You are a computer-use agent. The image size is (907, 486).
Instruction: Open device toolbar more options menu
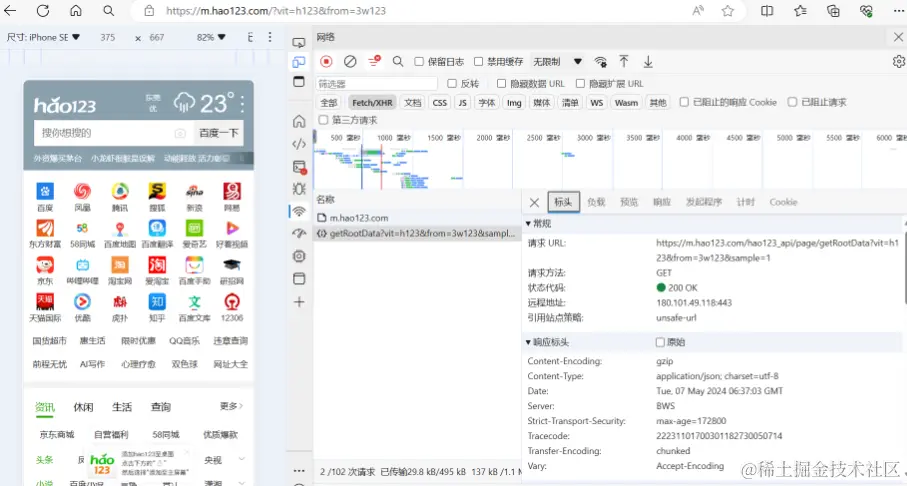click(x=270, y=37)
